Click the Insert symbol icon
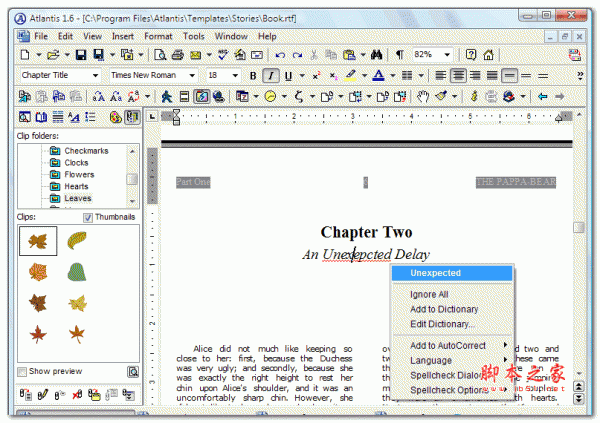 [x=299, y=96]
